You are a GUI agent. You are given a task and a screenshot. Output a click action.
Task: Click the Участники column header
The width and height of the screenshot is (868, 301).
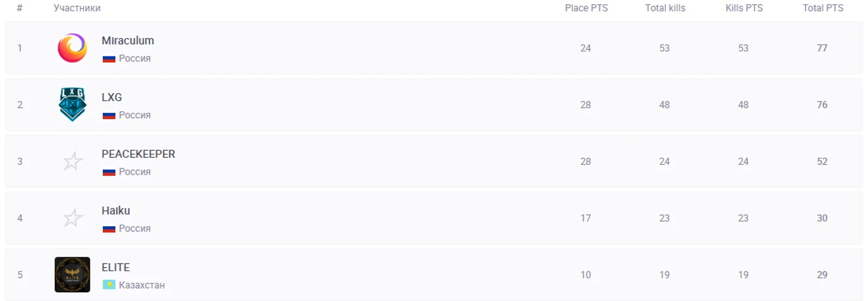pos(77,8)
